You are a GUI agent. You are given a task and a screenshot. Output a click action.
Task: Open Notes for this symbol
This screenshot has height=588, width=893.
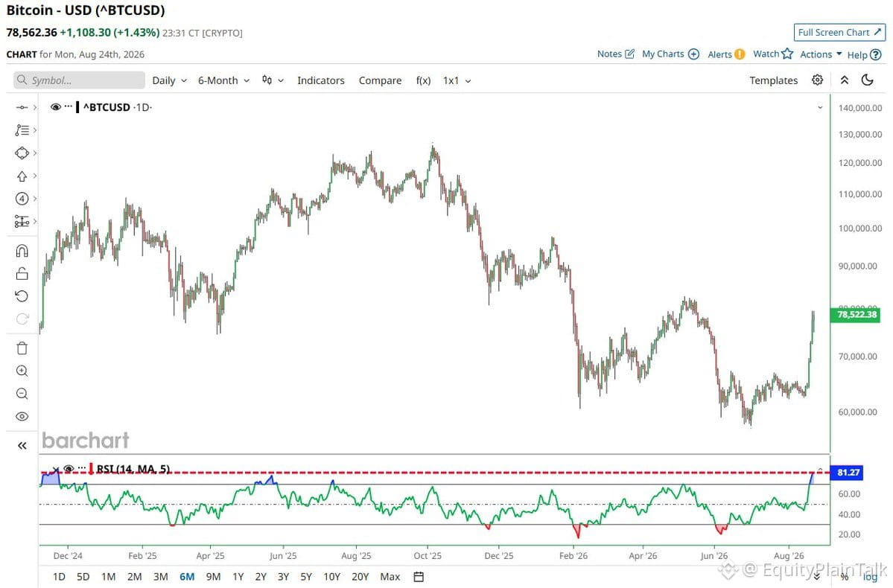tap(616, 54)
